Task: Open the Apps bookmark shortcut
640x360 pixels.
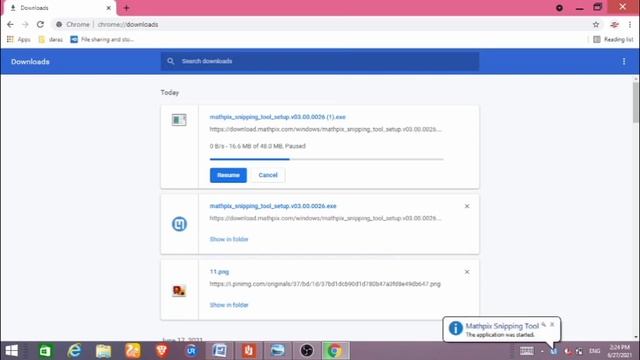Action: [19, 40]
